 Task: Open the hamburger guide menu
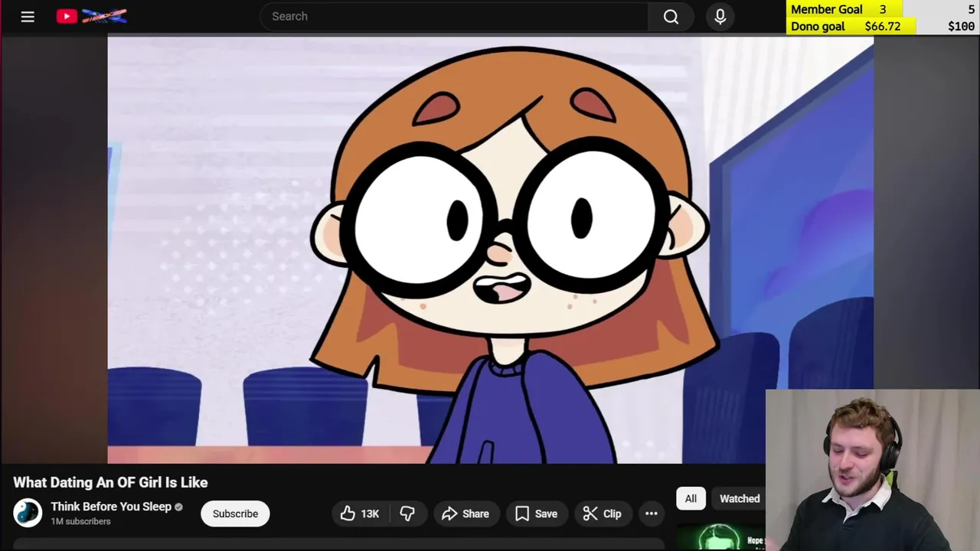[28, 16]
